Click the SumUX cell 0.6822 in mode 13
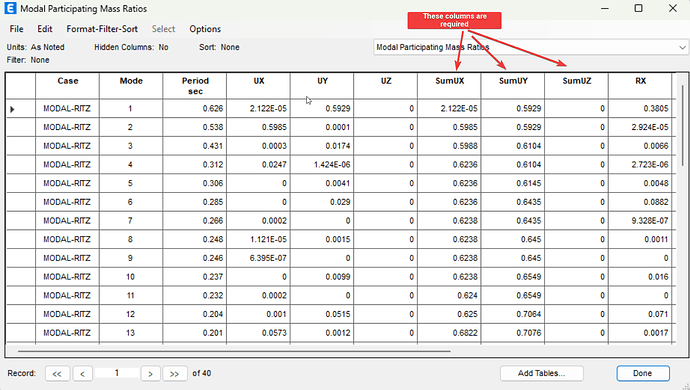Screen dimensions: 690x390 coord(449,333)
